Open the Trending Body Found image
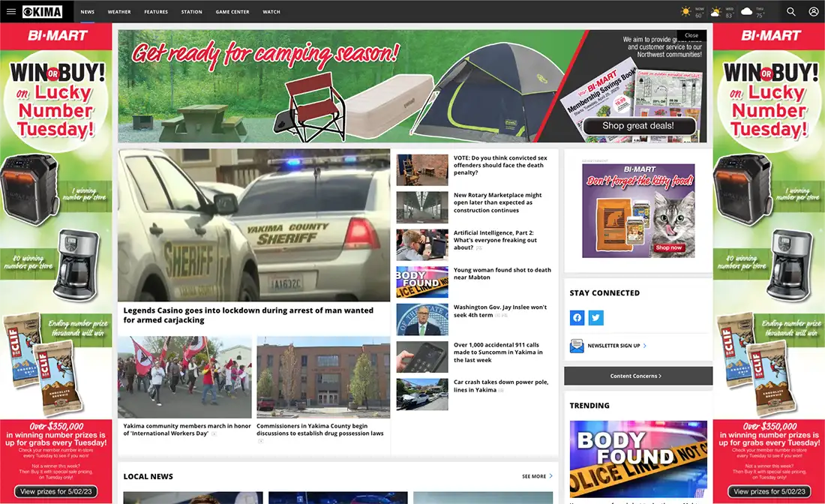The image size is (825, 504). pos(638,459)
